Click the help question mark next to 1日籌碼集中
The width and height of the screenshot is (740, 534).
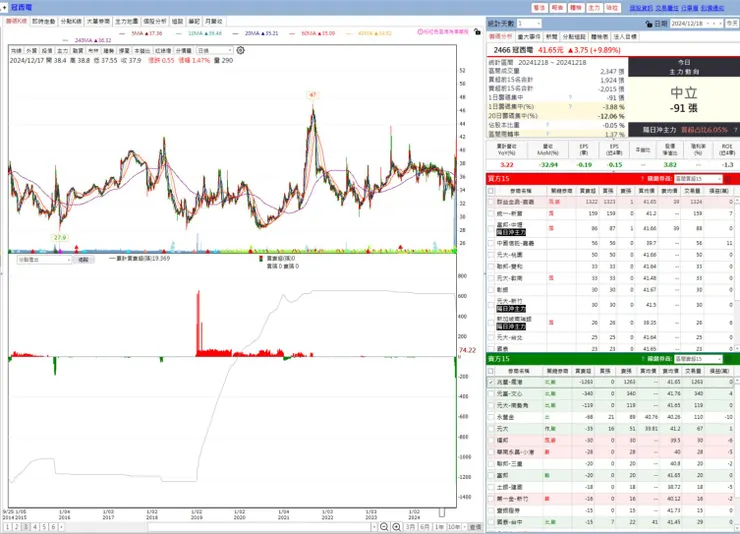tap(570, 98)
